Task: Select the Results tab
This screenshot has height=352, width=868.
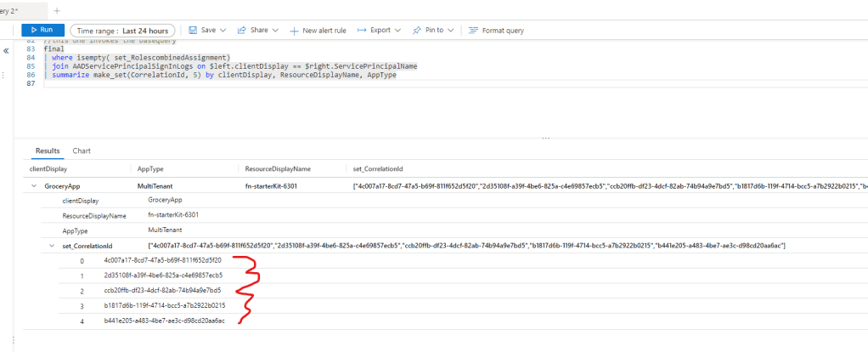Action: [x=47, y=150]
